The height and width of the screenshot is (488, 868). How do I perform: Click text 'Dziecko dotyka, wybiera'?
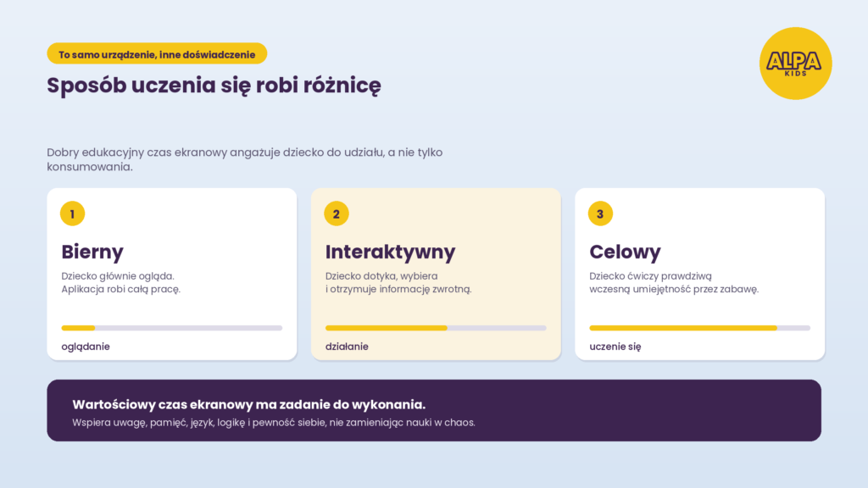tap(381, 275)
